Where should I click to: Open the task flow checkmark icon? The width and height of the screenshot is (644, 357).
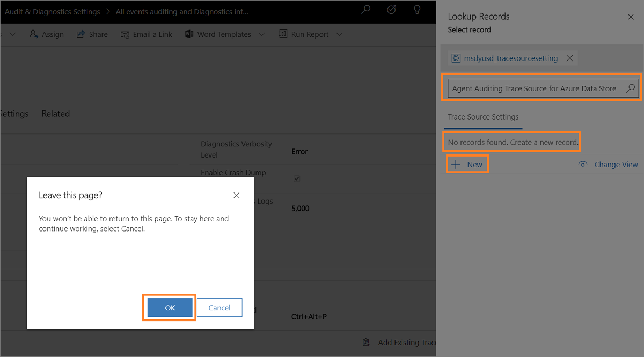coord(392,10)
